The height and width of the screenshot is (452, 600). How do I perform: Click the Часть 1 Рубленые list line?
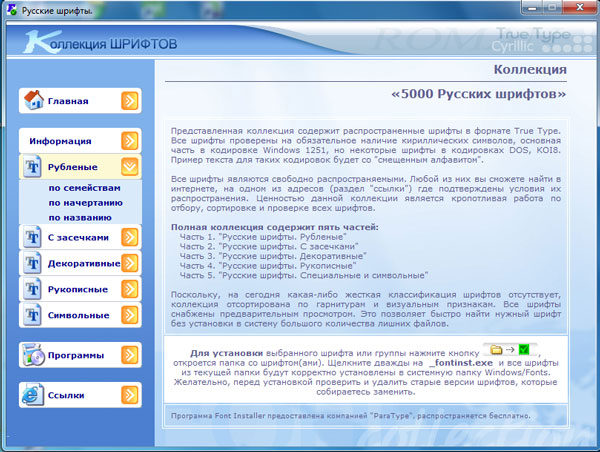point(263,237)
